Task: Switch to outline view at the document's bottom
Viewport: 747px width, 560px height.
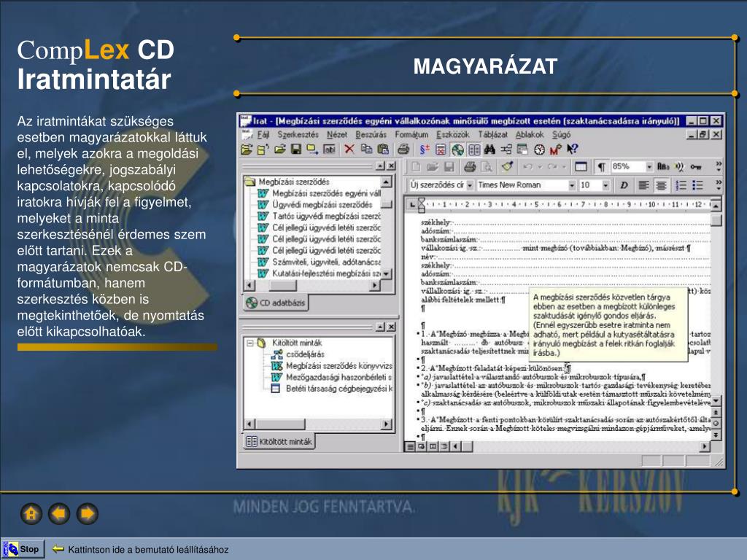Action: (x=444, y=446)
